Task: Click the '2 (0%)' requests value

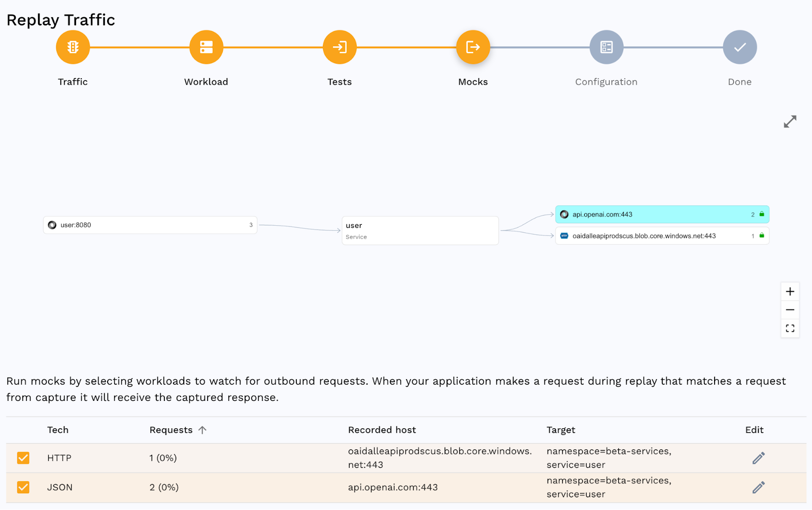Action: 164,488
